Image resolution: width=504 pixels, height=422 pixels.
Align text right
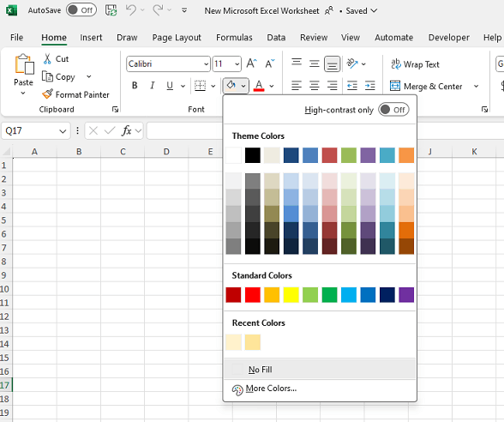[x=332, y=86]
